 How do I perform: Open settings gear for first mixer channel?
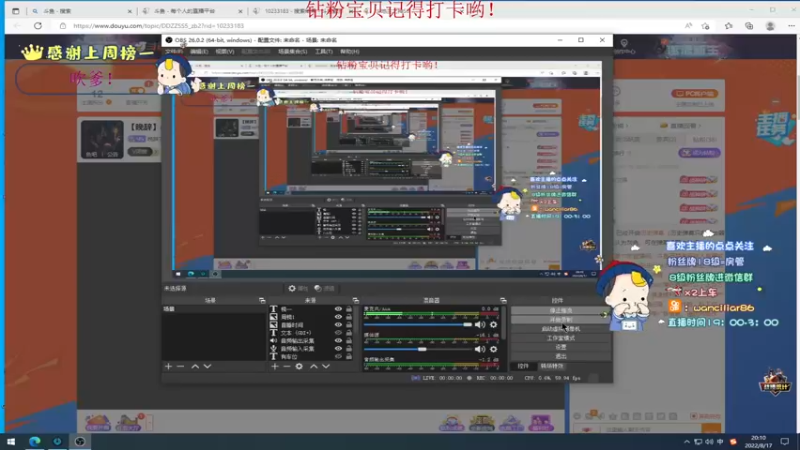[x=493, y=324]
